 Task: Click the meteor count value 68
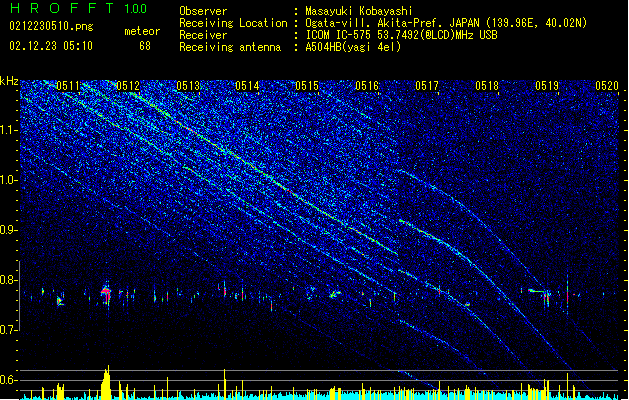coord(145,46)
